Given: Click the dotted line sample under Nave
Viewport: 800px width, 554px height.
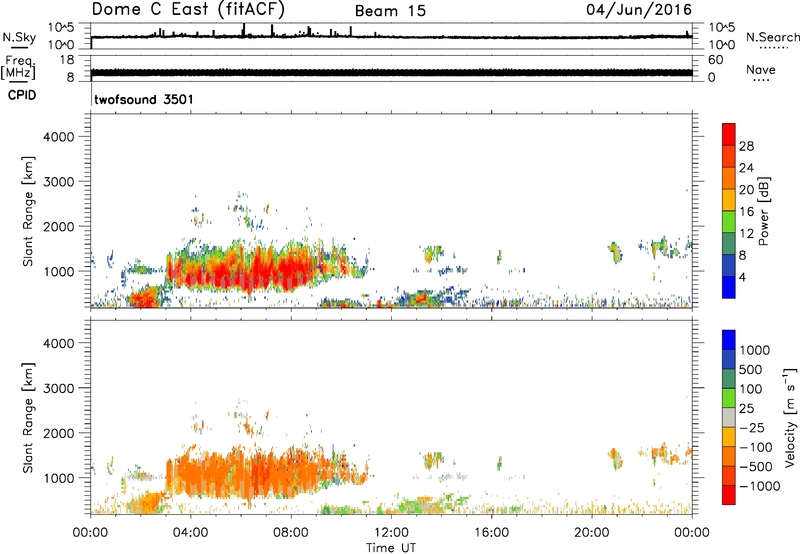Looking at the screenshot, I should point(762,81).
